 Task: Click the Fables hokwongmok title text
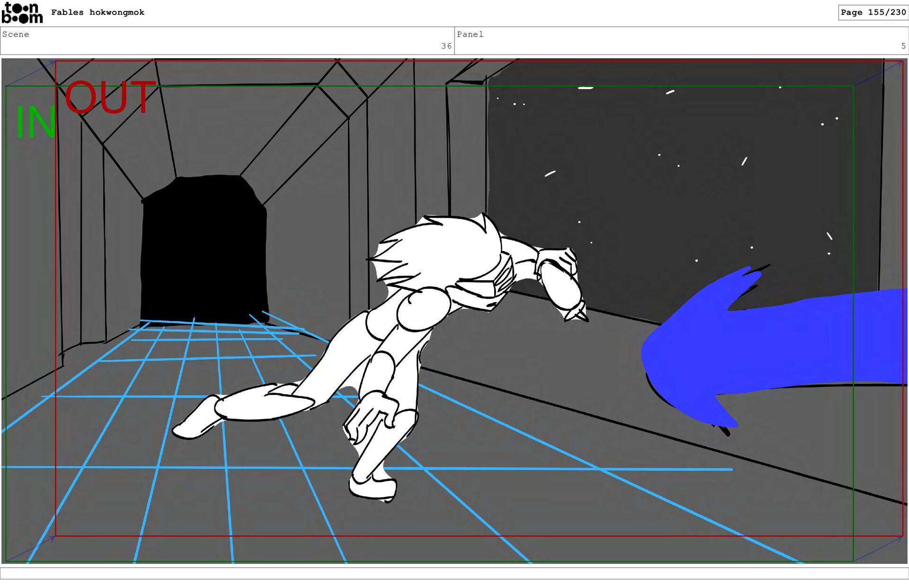[98, 12]
